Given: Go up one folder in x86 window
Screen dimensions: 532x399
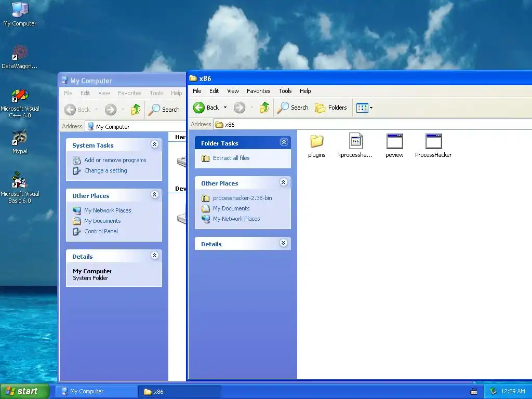Looking at the screenshot, I should [264, 108].
